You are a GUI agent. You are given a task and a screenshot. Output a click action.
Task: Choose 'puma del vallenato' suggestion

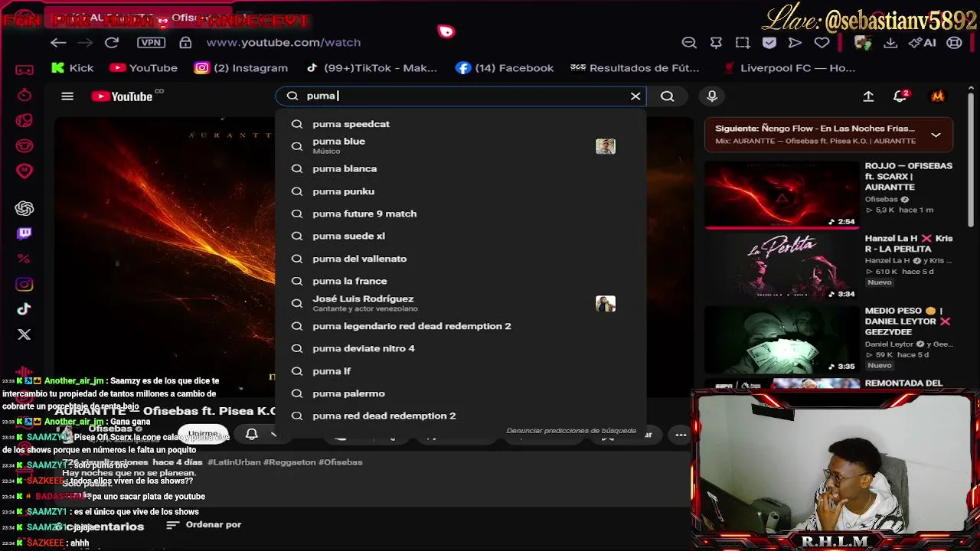(x=461, y=259)
